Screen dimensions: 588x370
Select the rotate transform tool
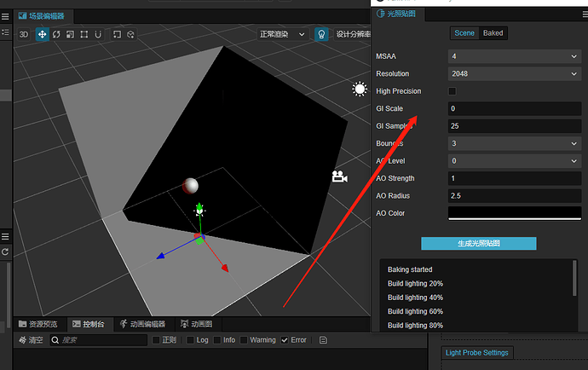pos(56,34)
